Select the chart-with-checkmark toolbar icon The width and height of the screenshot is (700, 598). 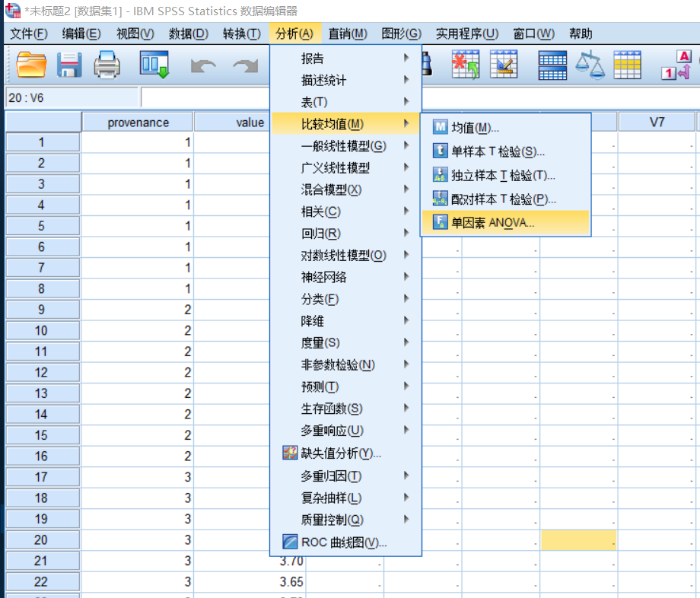point(504,65)
